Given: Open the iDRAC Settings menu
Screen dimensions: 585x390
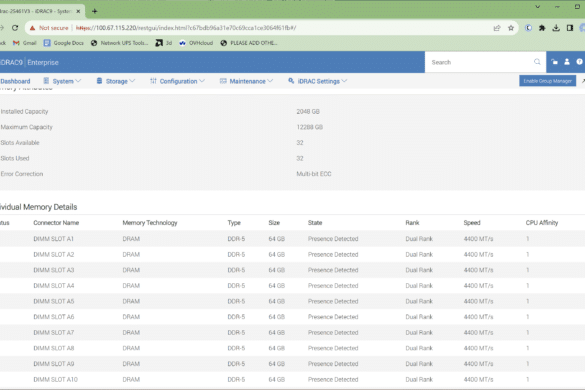Looking at the screenshot, I should click(x=317, y=81).
